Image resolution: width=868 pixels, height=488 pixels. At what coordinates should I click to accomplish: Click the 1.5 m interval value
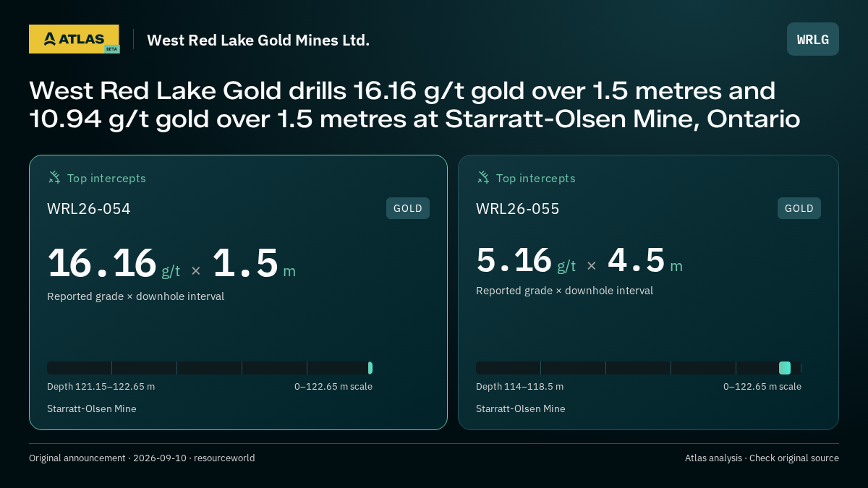254,263
